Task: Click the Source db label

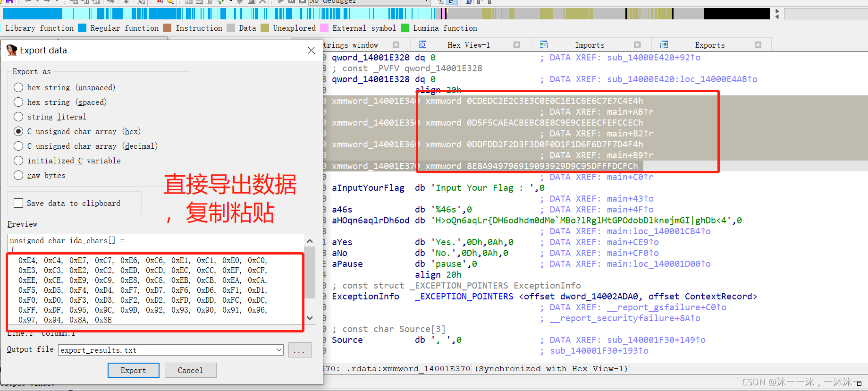Action: tap(347, 340)
